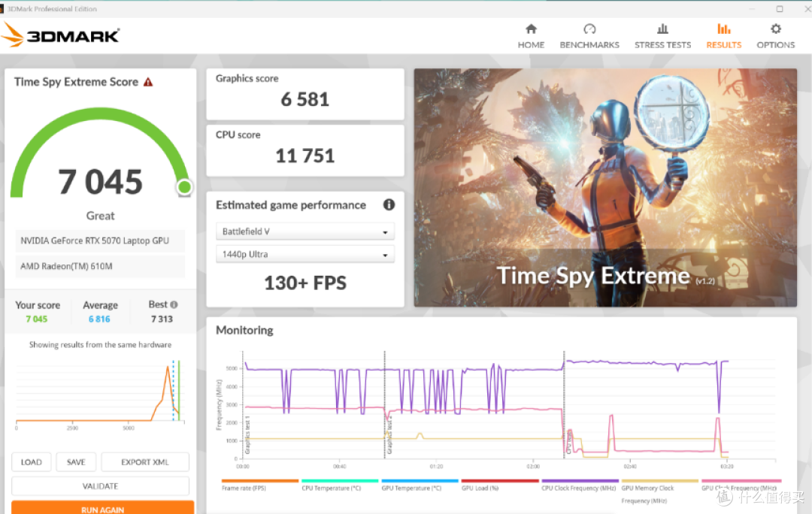Open the Home navigation tab
Image resolution: width=812 pixels, height=514 pixels.
[x=531, y=36]
